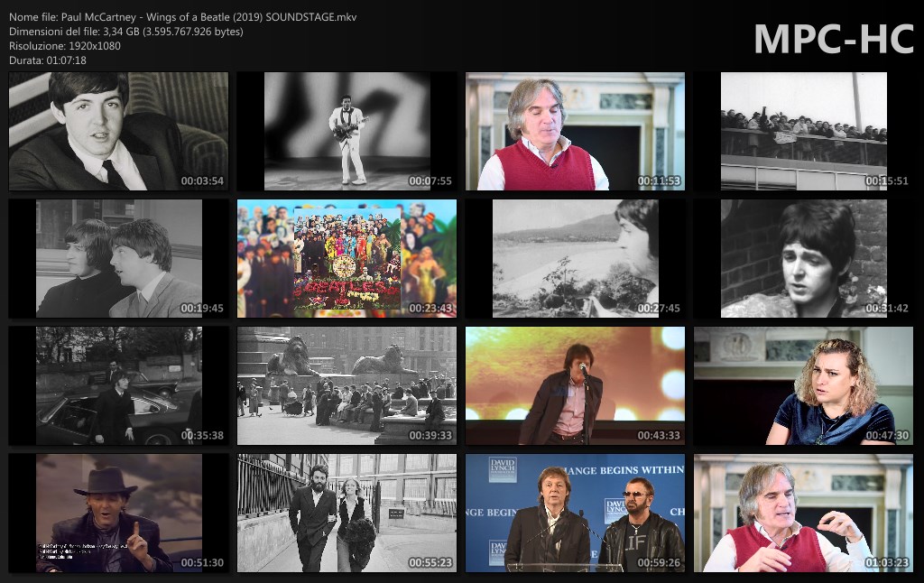Click the MPC-HC logo

[833, 39]
